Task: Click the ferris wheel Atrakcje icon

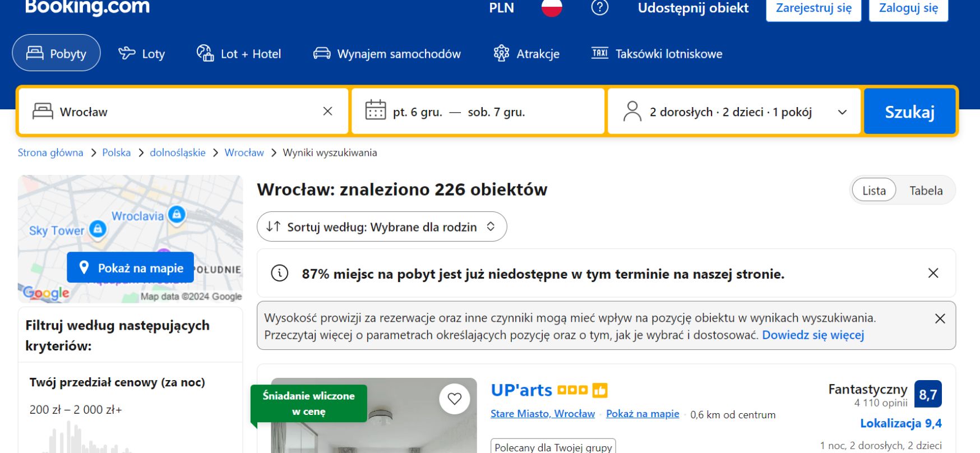Action: [501, 53]
